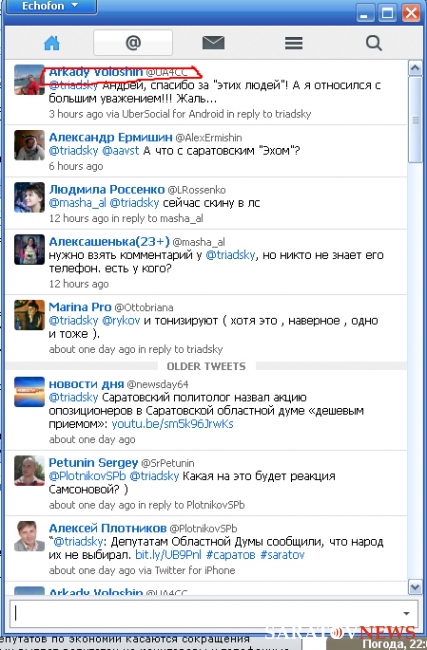Viewport: 427px width, 650px height.
Task: Click the scrollbar down arrow
Action: (x=415, y=587)
